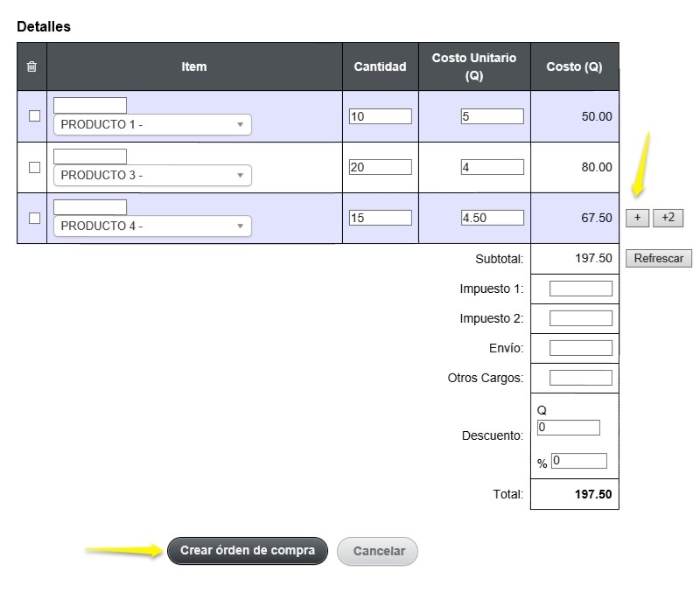700x599 pixels.
Task: Click the Detalles heading
Action: [x=44, y=27]
